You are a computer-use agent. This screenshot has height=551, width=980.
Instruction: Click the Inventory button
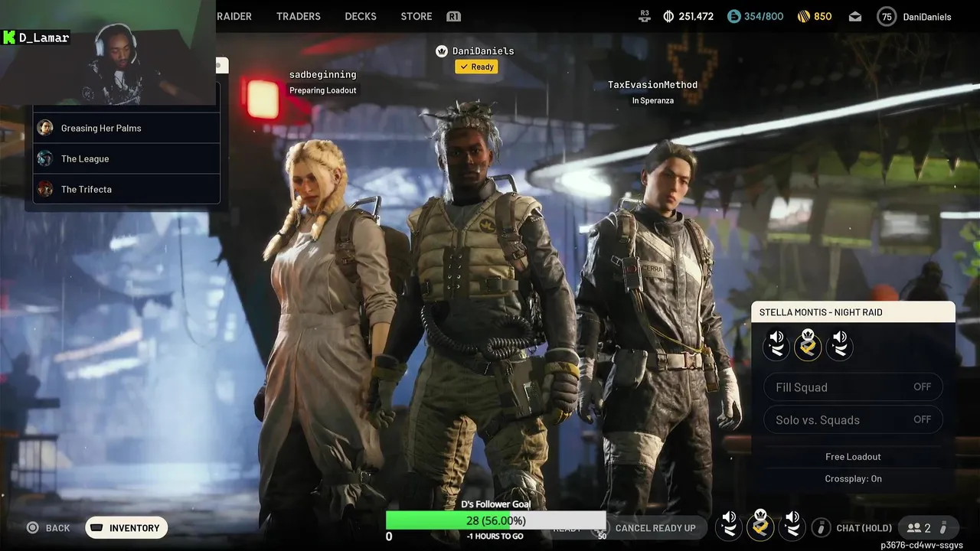point(126,528)
